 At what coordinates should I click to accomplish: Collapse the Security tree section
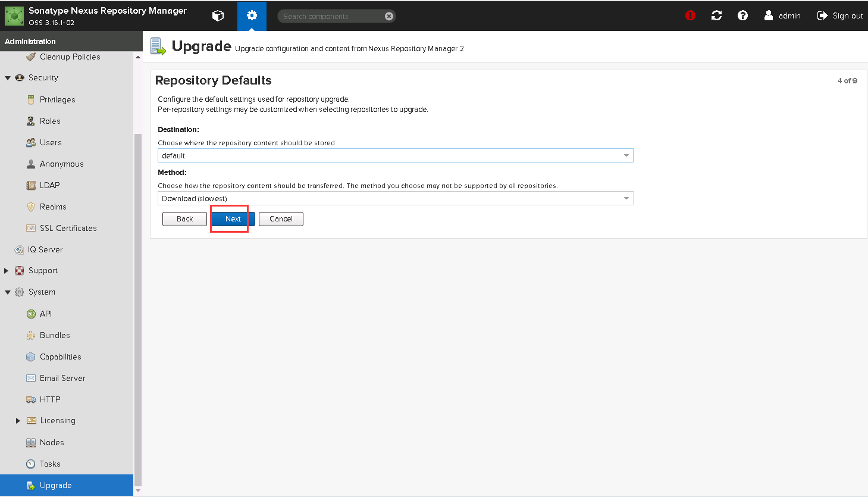(x=8, y=78)
